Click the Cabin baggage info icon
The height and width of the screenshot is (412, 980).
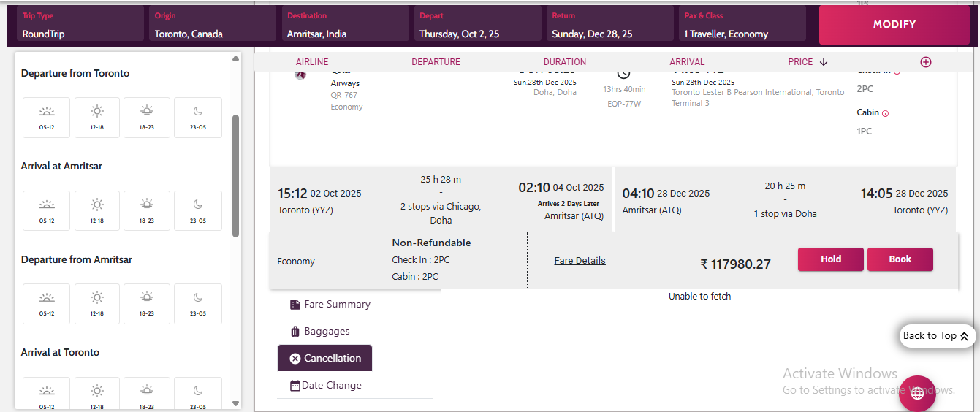(885, 113)
